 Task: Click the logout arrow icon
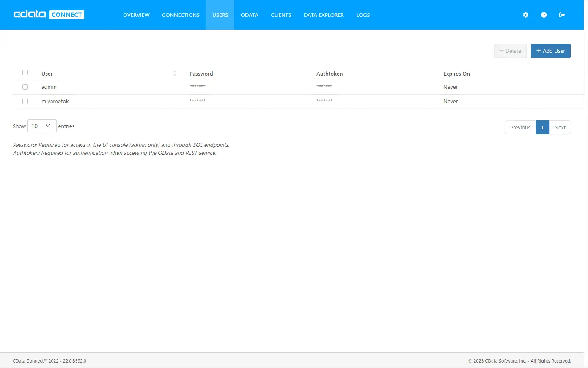562,15
